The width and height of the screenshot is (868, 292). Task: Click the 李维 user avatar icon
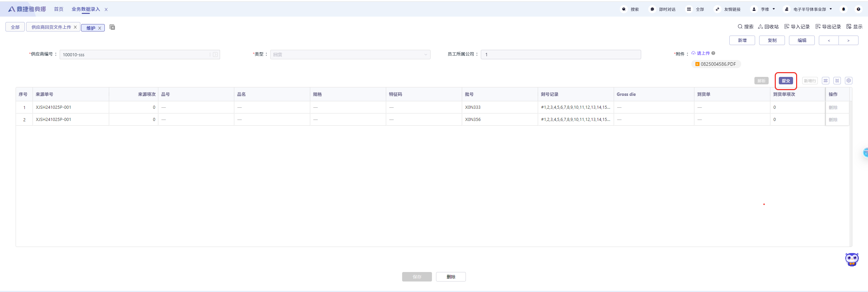pyautogui.click(x=754, y=9)
